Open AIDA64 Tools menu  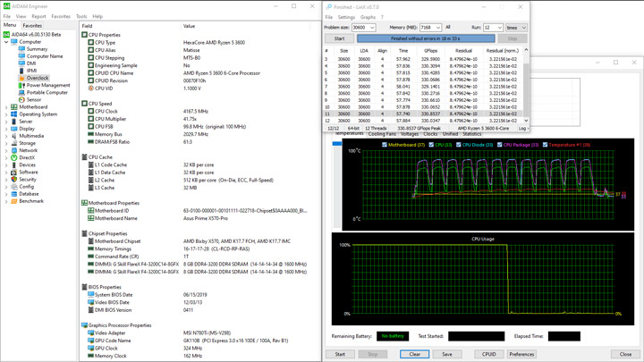click(81, 16)
